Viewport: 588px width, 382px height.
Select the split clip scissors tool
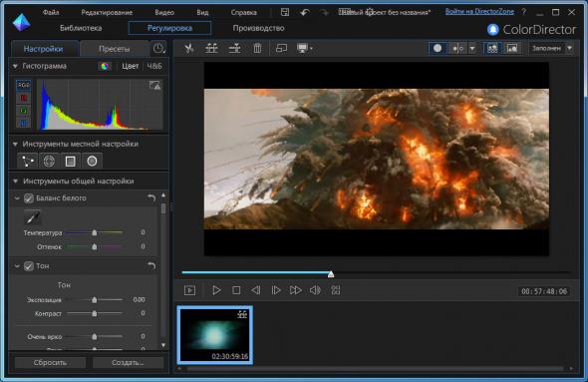(189, 48)
